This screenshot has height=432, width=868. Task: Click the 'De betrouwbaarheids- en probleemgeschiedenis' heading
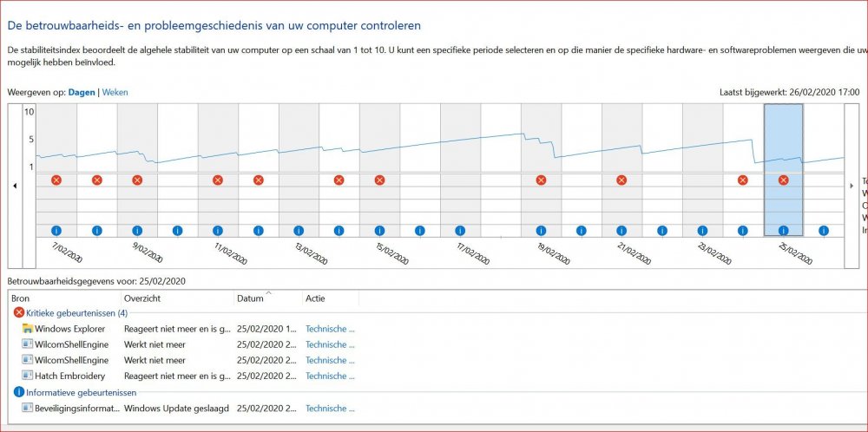[x=214, y=25]
